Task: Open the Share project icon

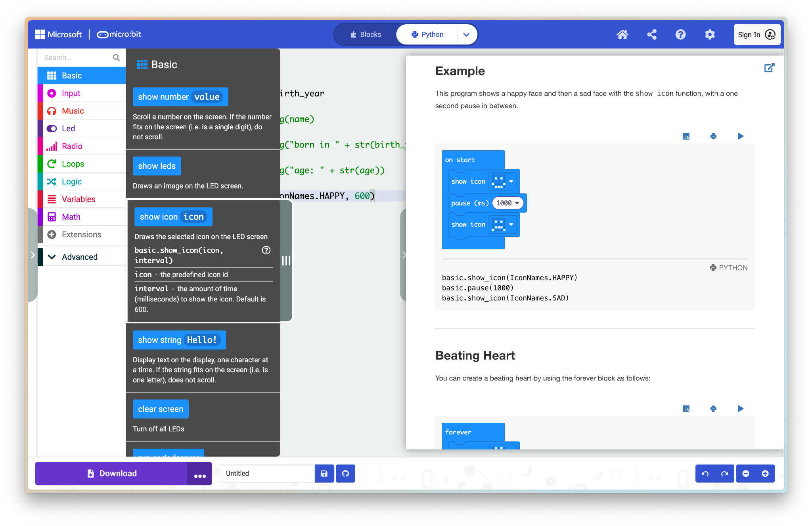Action: click(x=651, y=35)
